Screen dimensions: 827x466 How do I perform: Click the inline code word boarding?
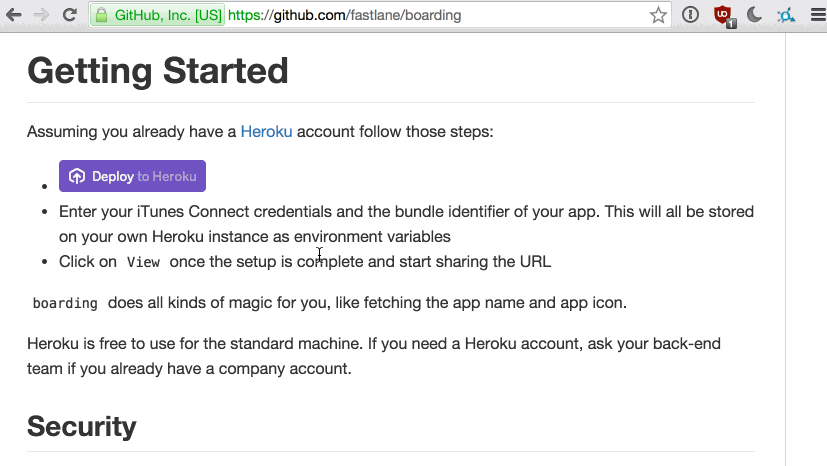pos(65,303)
